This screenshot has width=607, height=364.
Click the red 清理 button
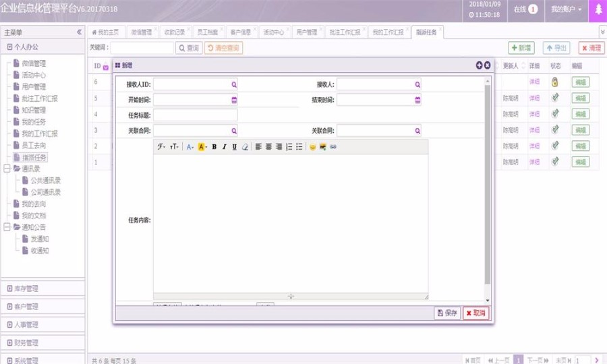click(591, 48)
